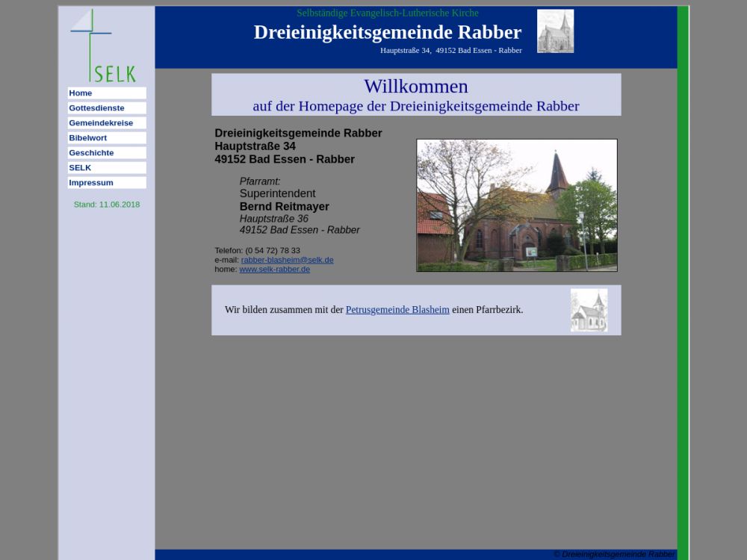Click the Bernd Reitmayer name

(x=284, y=207)
